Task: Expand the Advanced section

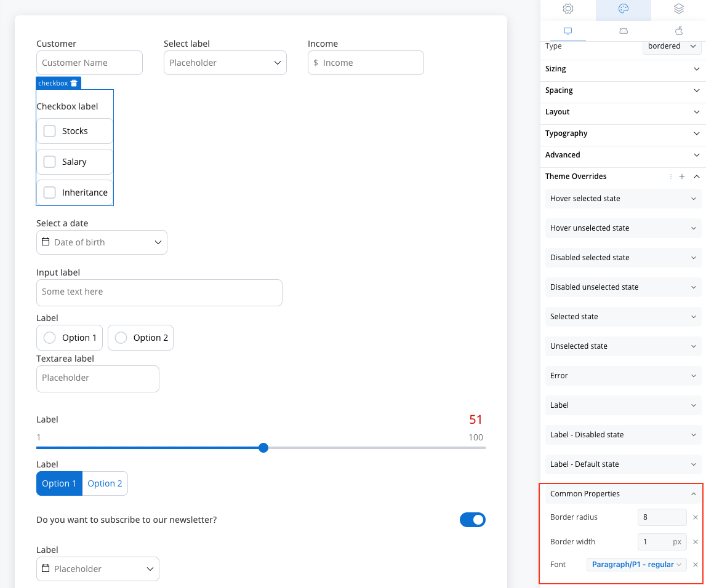Action: tap(623, 155)
